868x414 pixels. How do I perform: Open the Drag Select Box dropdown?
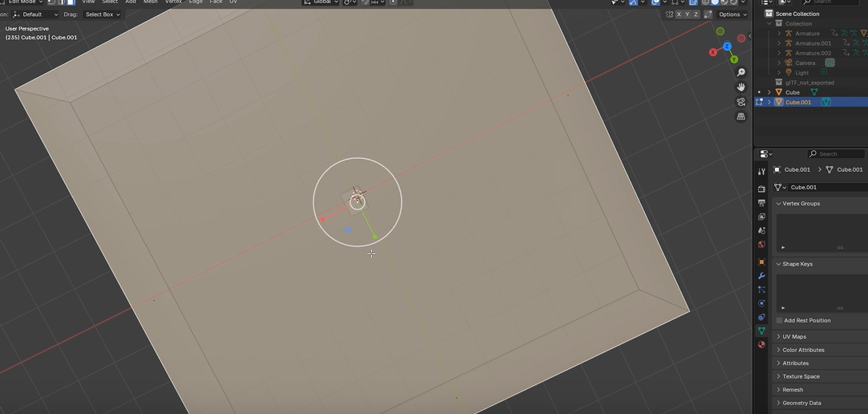[x=103, y=14]
